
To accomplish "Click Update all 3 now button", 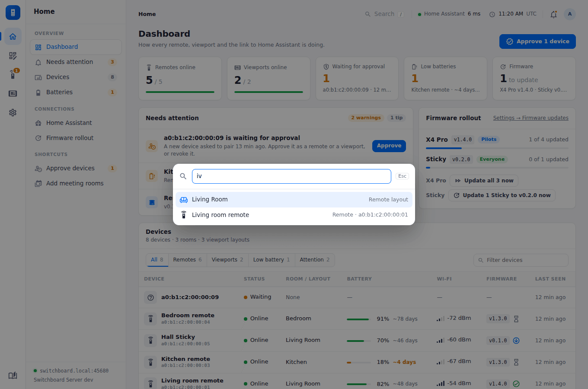I will pos(484,181).
